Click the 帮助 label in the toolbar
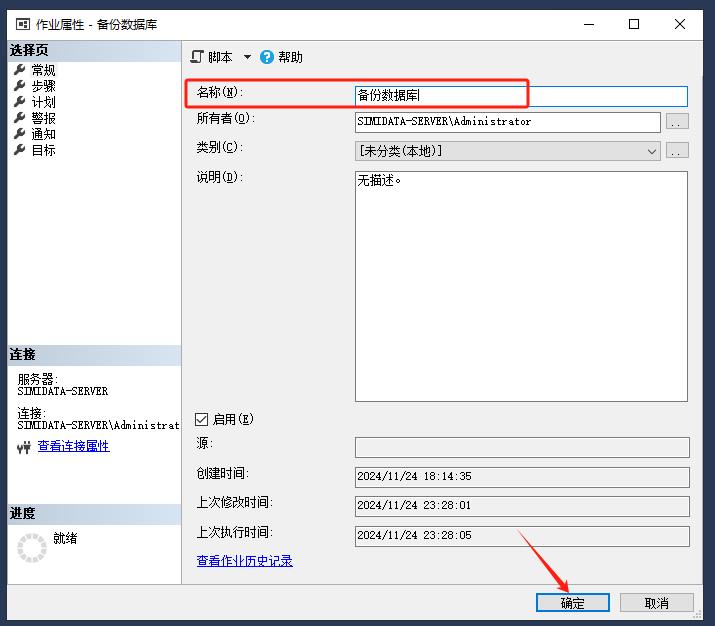The image size is (715, 626). 290,57
